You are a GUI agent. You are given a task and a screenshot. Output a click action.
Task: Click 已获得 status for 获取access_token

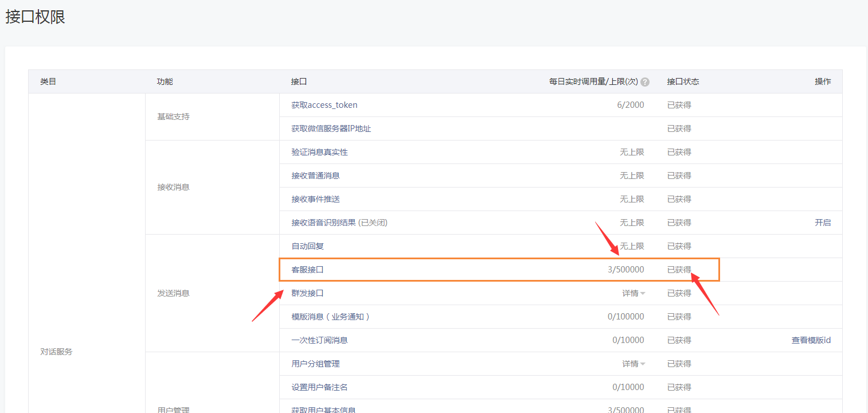tap(679, 105)
